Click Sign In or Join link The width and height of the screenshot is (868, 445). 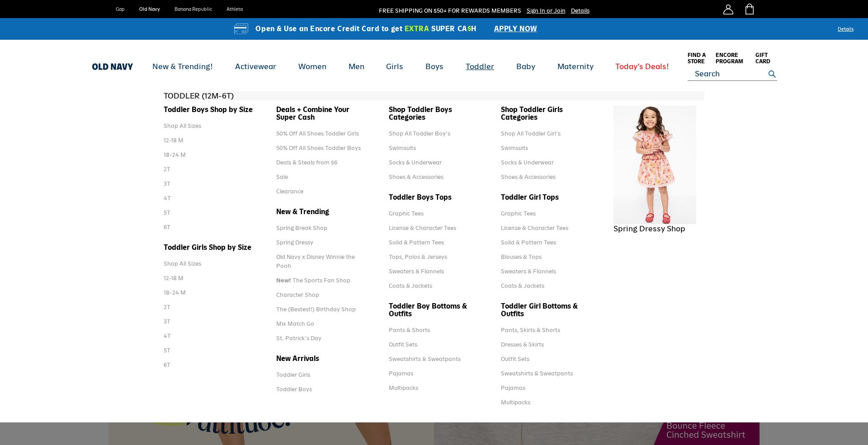(x=546, y=10)
